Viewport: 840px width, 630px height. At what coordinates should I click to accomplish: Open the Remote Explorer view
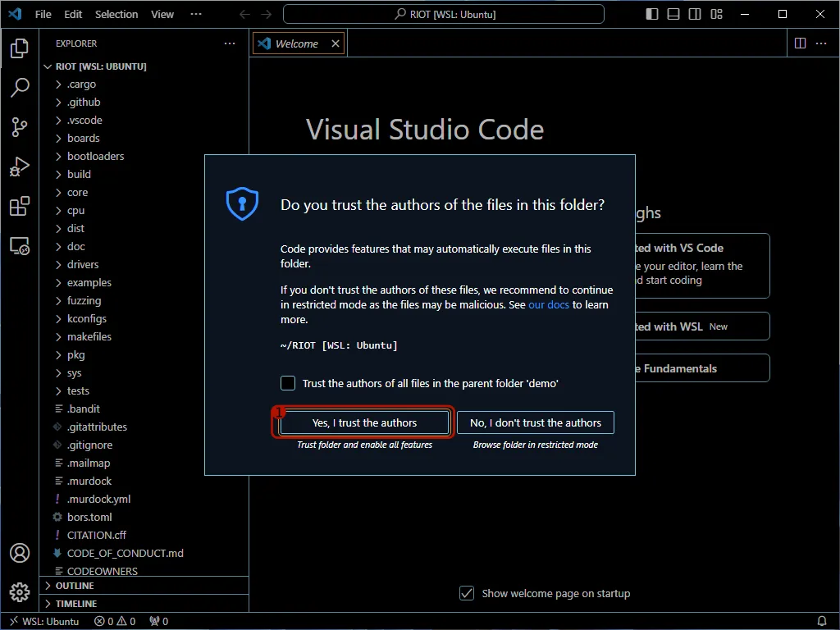20,246
